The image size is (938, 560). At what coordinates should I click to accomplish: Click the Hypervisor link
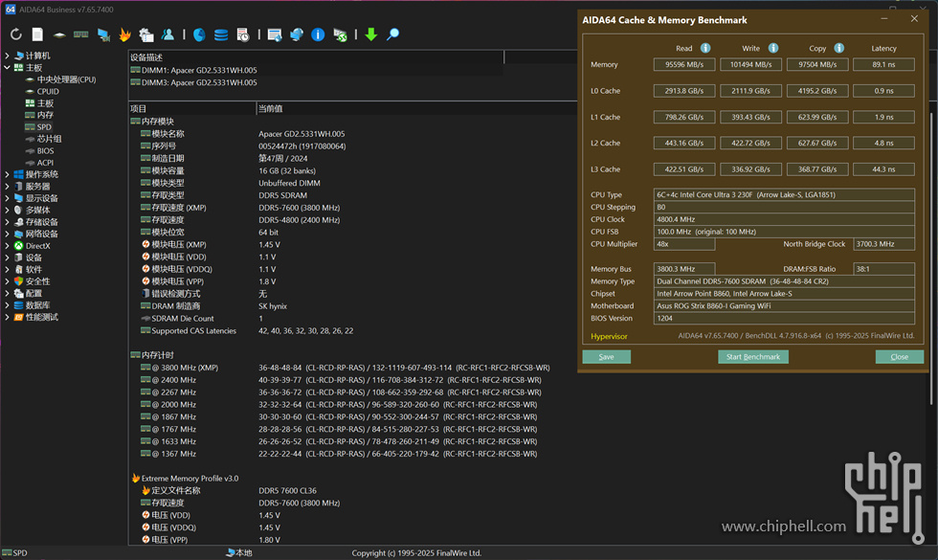[609, 336]
